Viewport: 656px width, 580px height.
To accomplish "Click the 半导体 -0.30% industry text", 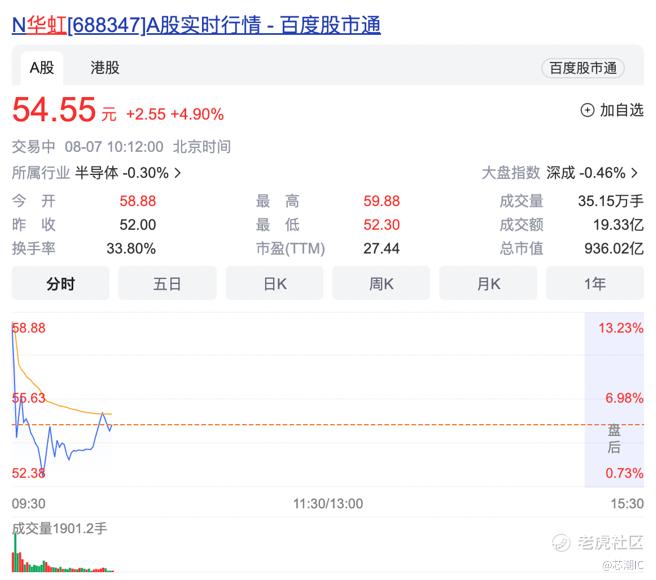I will point(122,173).
